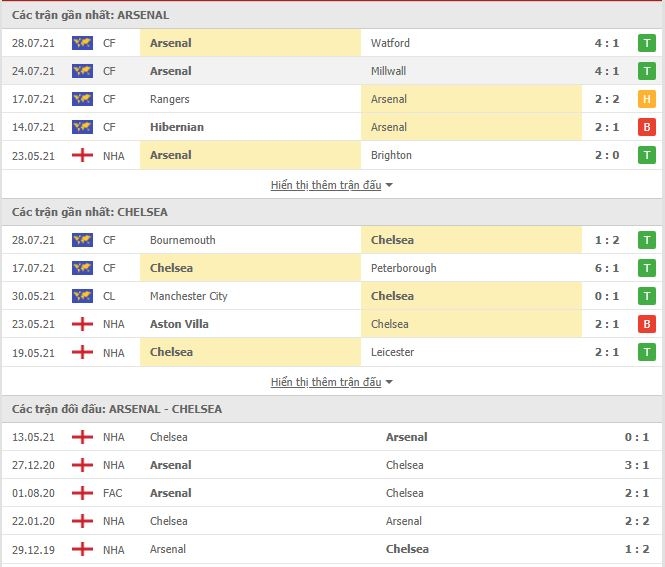Click the orange H badge for Rangers–Arsenal

(x=646, y=99)
